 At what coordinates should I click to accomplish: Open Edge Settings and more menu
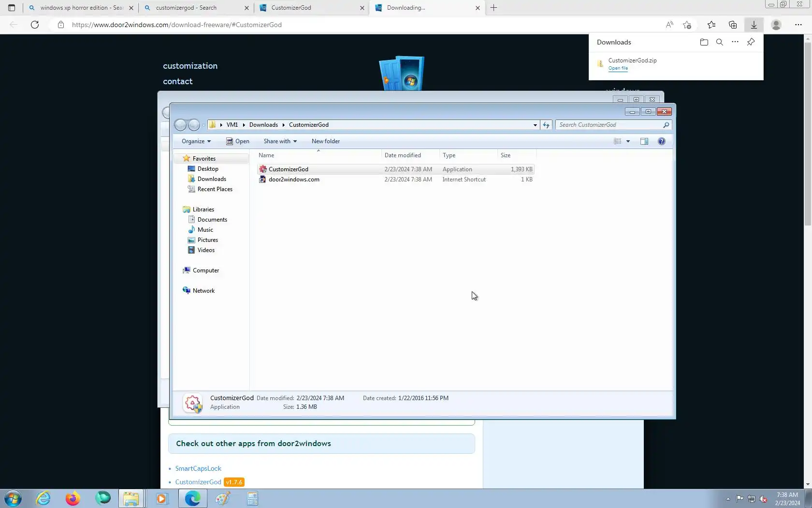798,25
